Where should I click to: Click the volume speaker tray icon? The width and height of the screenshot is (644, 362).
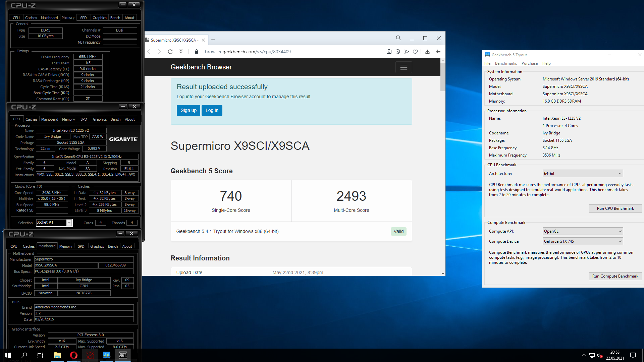pyautogui.click(x=600, y=355)
